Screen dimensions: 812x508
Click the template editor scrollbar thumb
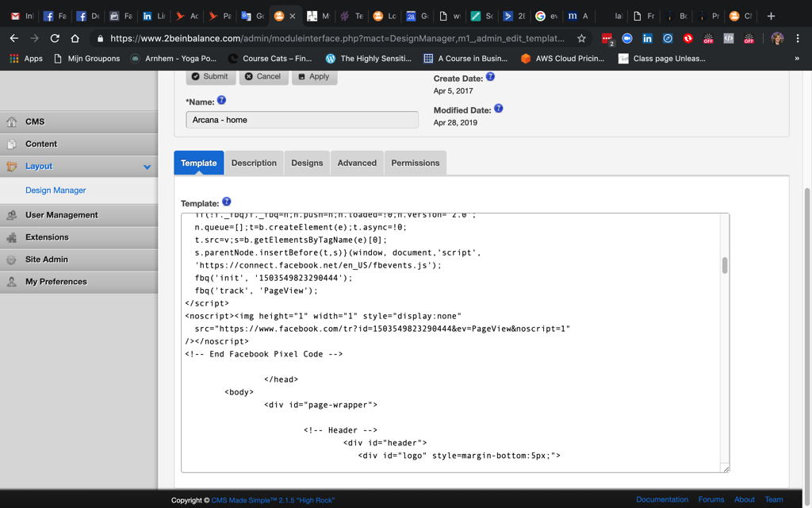(x=724, y=266)
